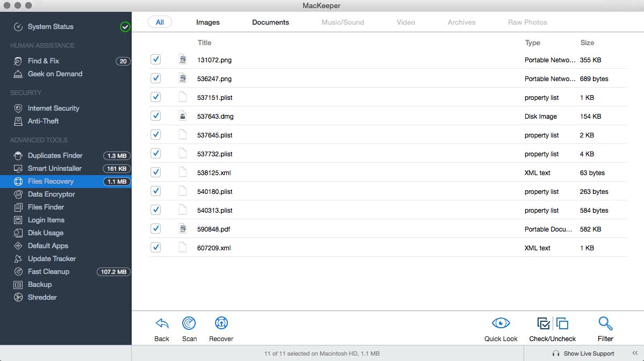Uncheck the 536247.png checkbox
Screen dimensions: 644x361
(x=156, y=78)
